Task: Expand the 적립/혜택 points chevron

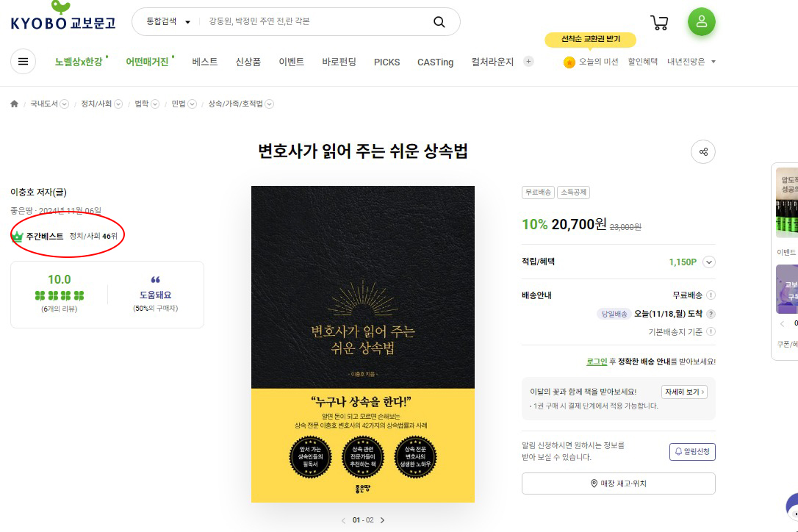Action: click(709, 262)
